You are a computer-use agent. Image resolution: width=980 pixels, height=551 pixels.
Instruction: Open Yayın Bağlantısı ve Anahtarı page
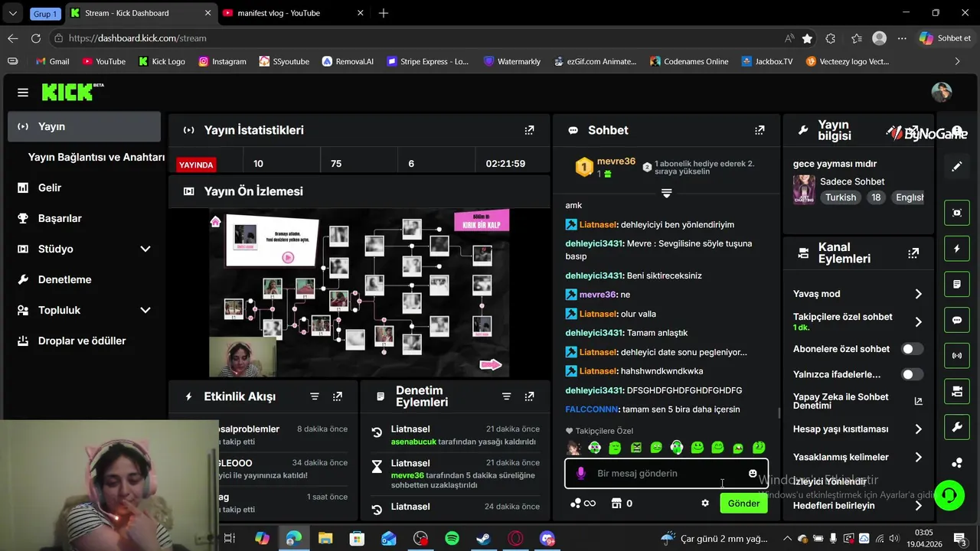(x=96, y=157)
